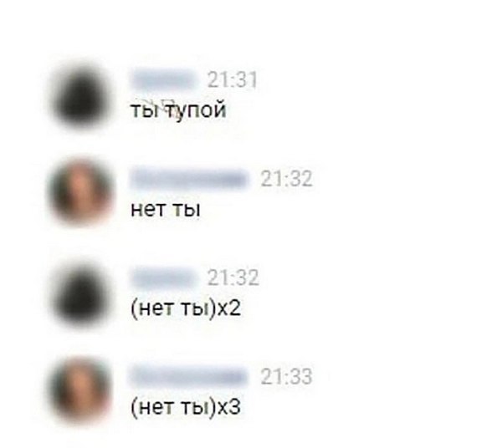Click the word "тупой" in first message

[x=196, y=112]
